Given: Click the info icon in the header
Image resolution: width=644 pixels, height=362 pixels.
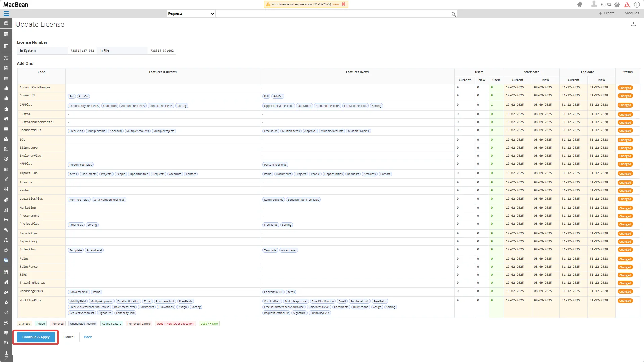Looking at the screenshot, I should [x=637, y=5].
